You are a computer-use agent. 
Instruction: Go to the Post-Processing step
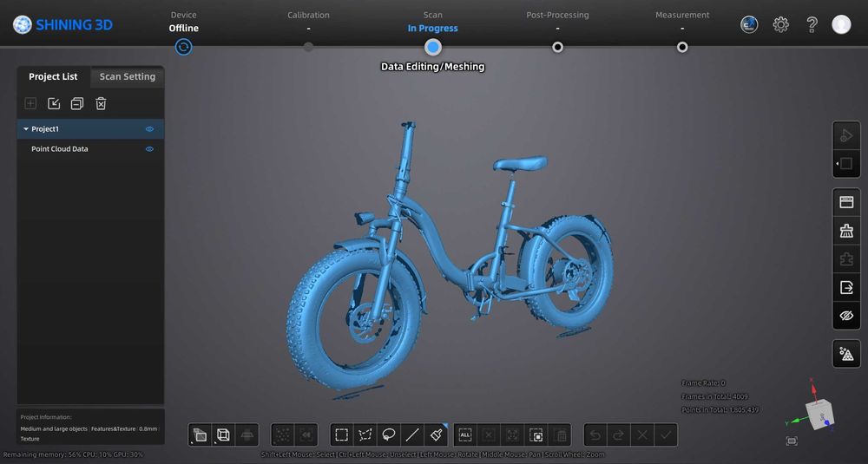point(557,47)
